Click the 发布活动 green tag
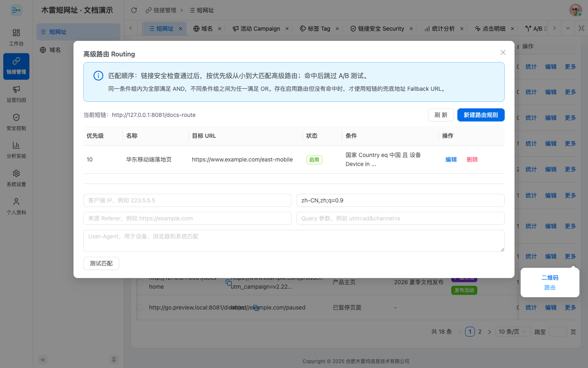588x368 pixels. click(x=464, y=290)
